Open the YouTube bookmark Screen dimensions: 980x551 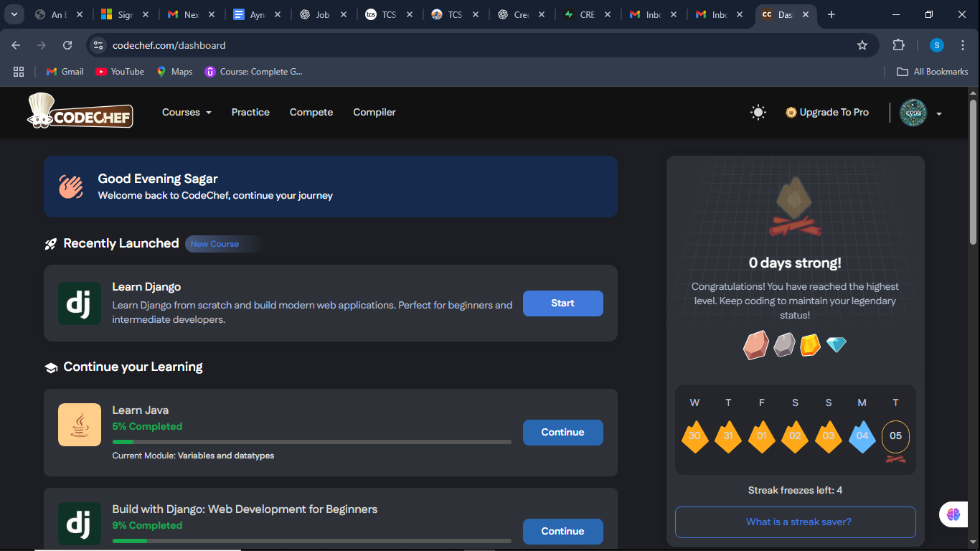(120, 72)
